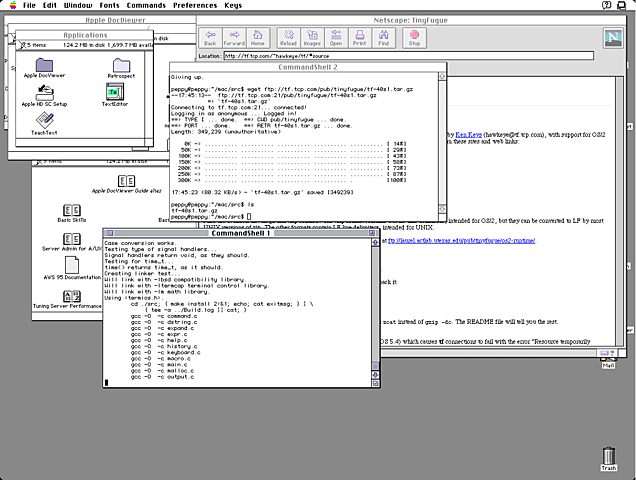Click the Netscape: TinyFugue title bar
The image size is (636, 480).
click(410, 20)
